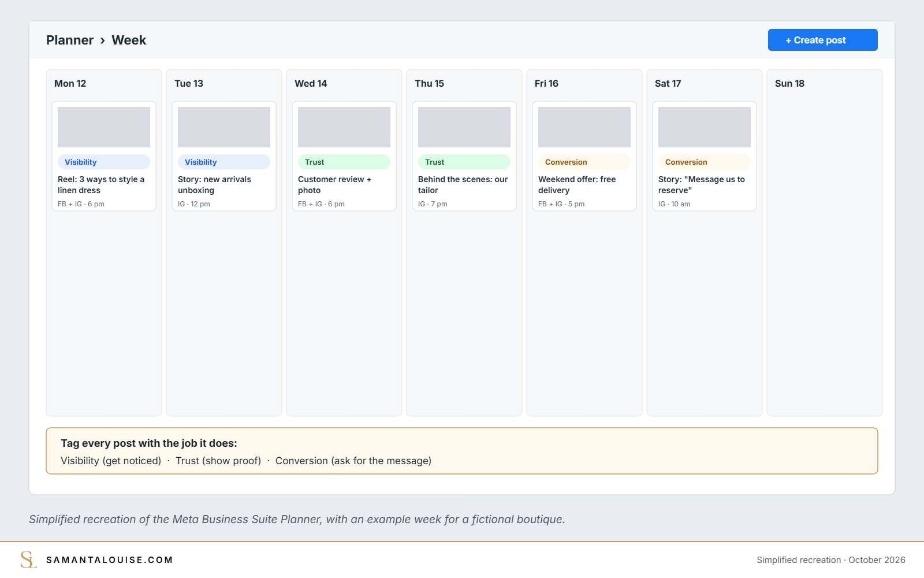The height and width of the screenshot is (578, 924).
Task: Click the Create post button
Action: tap(822, 40)
